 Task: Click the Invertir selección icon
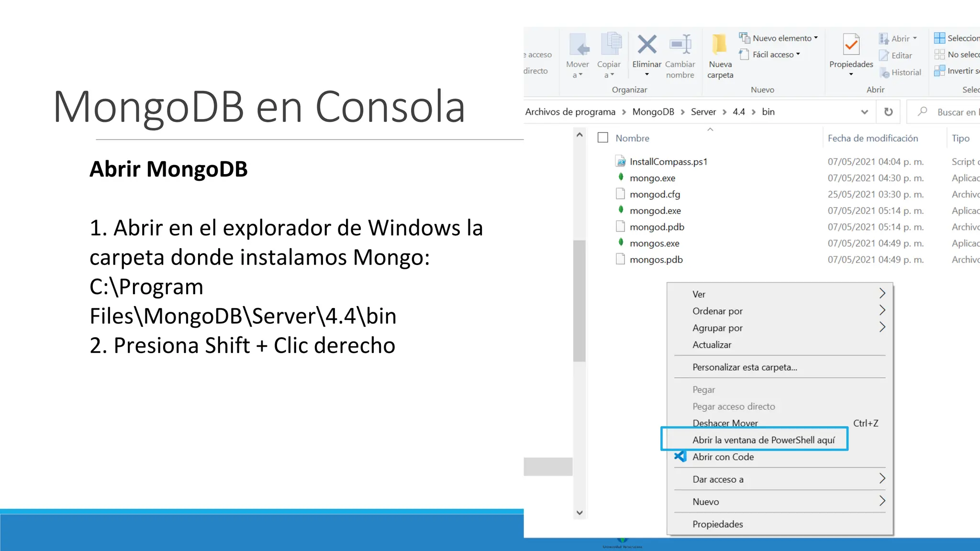[939, 71]
